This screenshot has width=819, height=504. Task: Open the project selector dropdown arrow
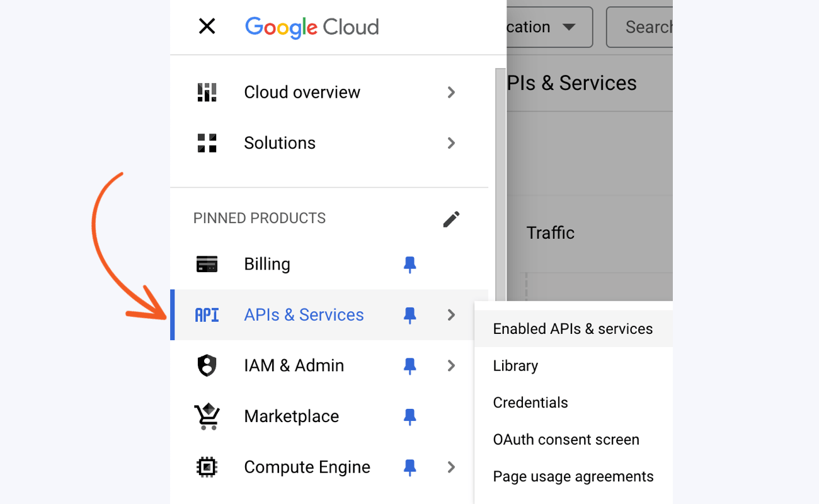569,27
